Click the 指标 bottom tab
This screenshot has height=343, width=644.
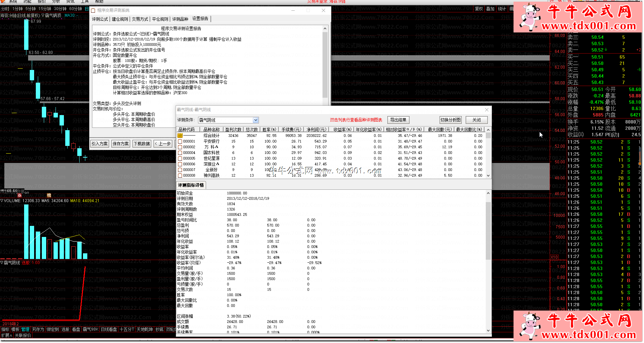coord(5,329)
